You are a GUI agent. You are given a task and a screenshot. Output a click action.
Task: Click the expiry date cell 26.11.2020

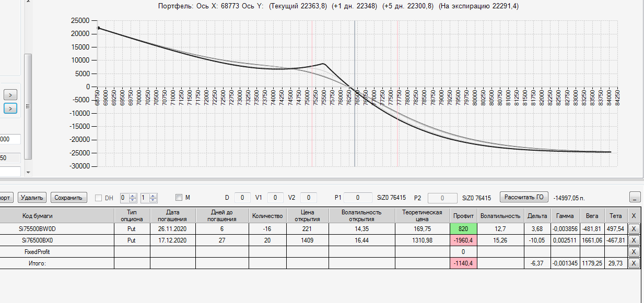(173, 228)
